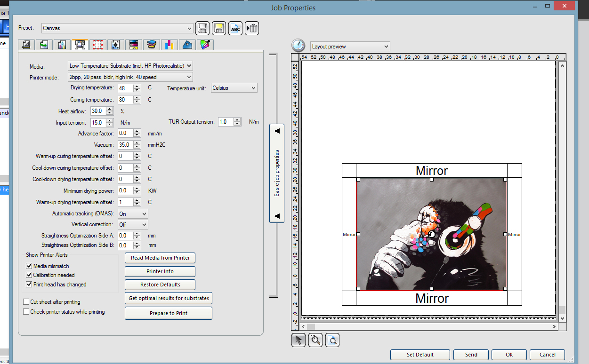Viewport: 589px width, 364px height.
Task: Click the Basic job properties side tab
Action: [277, 173]
